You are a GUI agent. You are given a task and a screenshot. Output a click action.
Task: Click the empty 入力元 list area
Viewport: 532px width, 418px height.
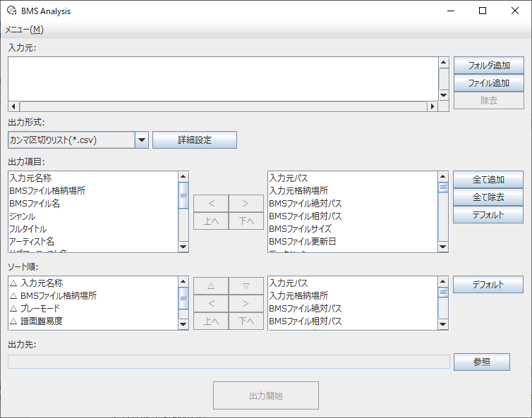[x=223, y=79]
